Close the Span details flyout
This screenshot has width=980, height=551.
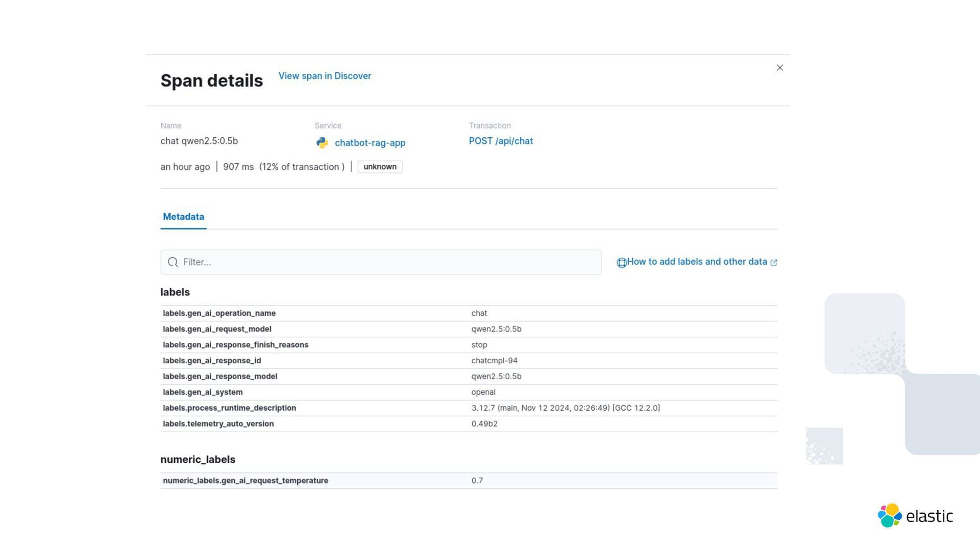(x=779, y=68)
